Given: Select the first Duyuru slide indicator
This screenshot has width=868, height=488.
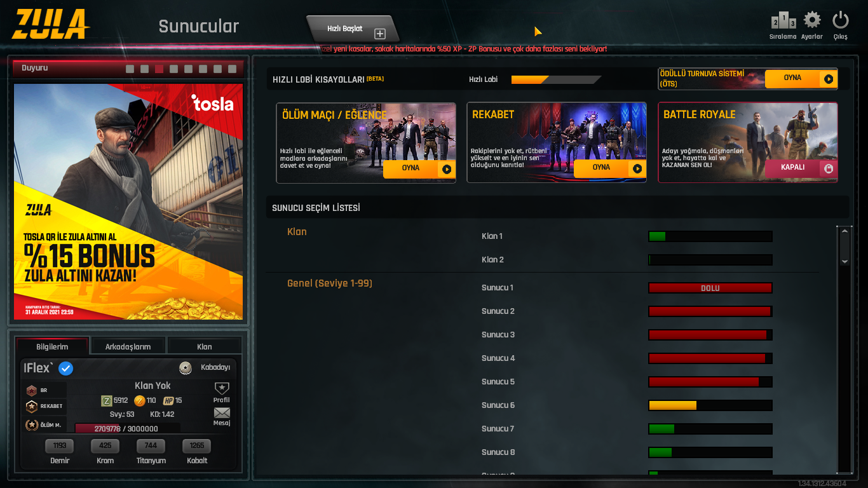Looking at the screenshot, I should tap(130, 69).
